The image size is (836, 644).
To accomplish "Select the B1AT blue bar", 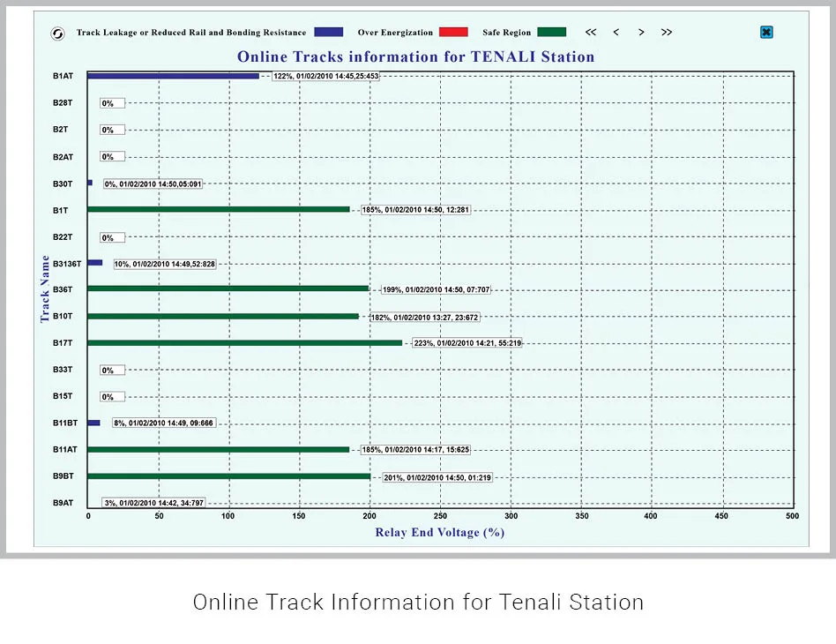I will click(173, 76).
